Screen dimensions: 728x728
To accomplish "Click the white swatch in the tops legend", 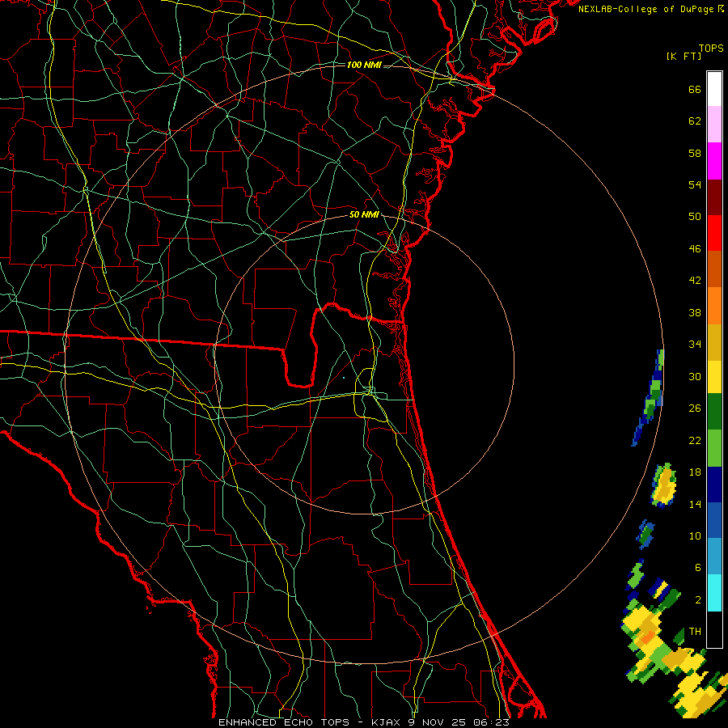I will (714, 89).
